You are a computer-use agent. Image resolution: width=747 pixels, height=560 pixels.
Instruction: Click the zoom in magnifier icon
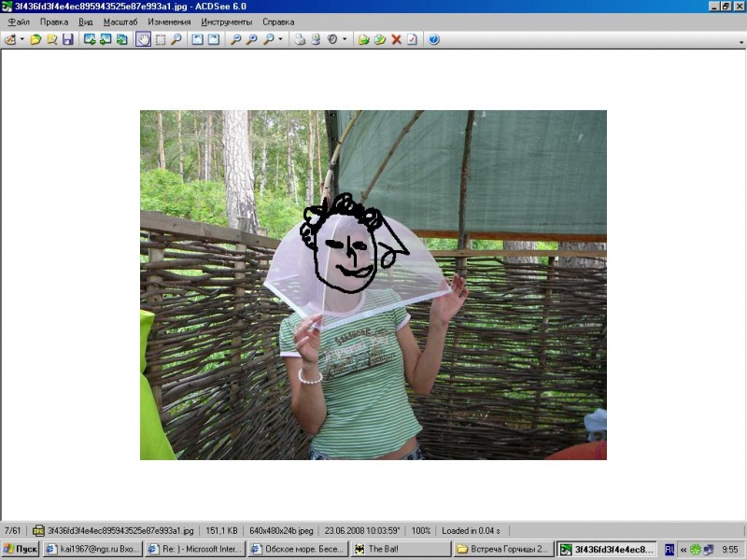click(x=236, y=39)
